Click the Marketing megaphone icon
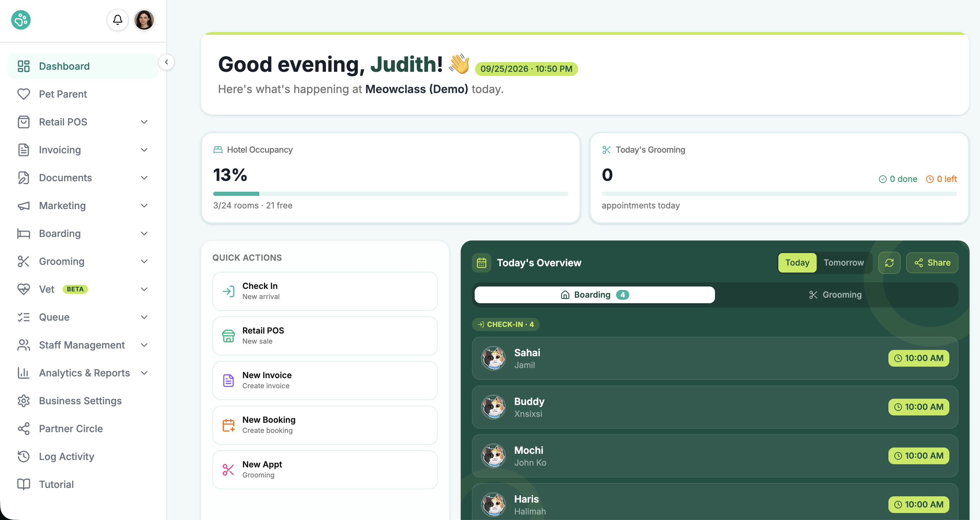The width and height of the screenshot is (980, 520). (x=24, y=206)
